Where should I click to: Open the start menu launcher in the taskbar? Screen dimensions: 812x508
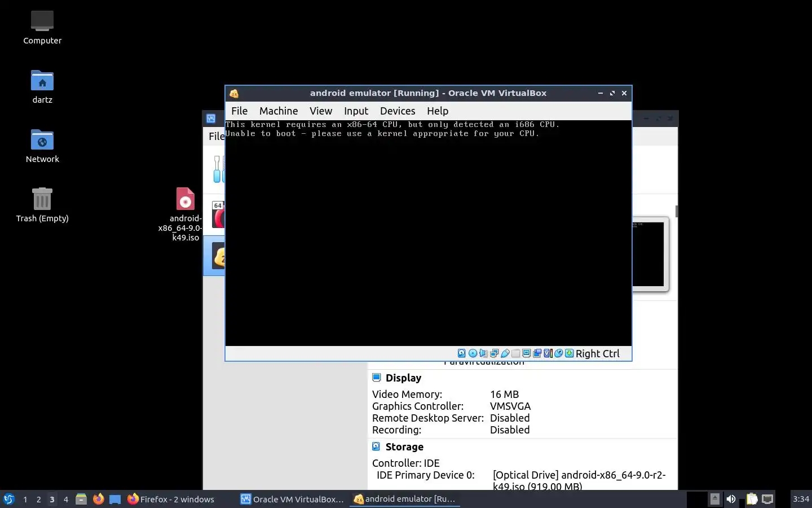9,499
